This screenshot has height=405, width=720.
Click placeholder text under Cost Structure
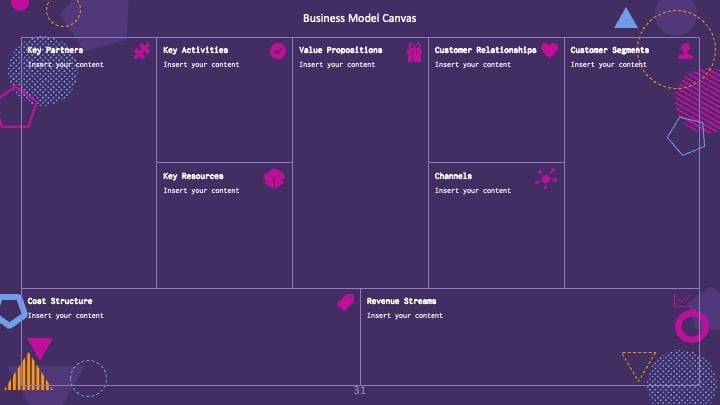point(66,315)
